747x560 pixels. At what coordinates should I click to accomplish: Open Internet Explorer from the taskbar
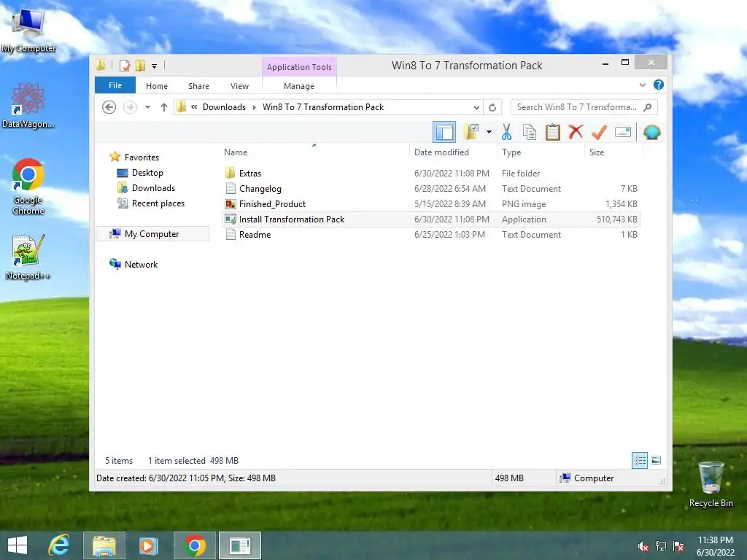59,545
